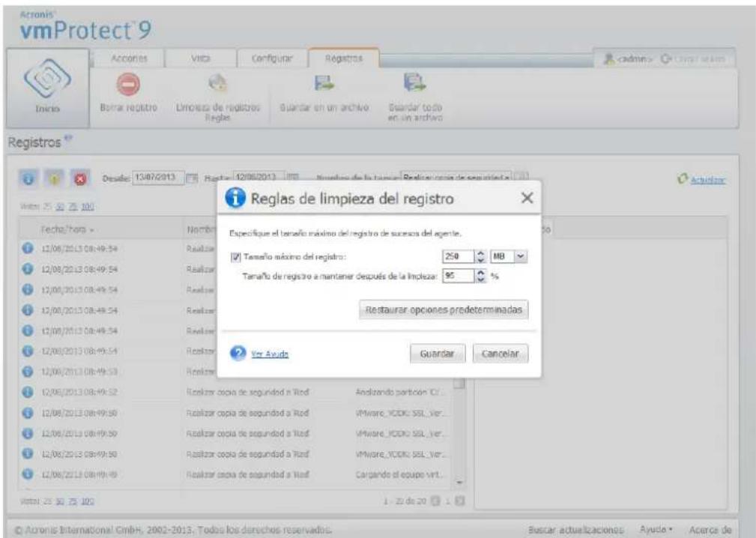
Task: Click the Cancelar button in dialog
Action: pyautogui.click(x=501, y=354)
